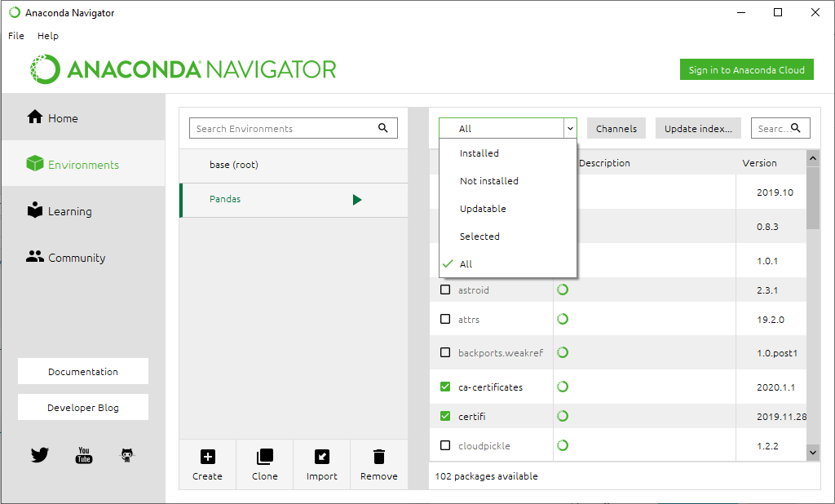835x504 pixels.
Task: Select the base (root) environment
Action: [294, 165]
